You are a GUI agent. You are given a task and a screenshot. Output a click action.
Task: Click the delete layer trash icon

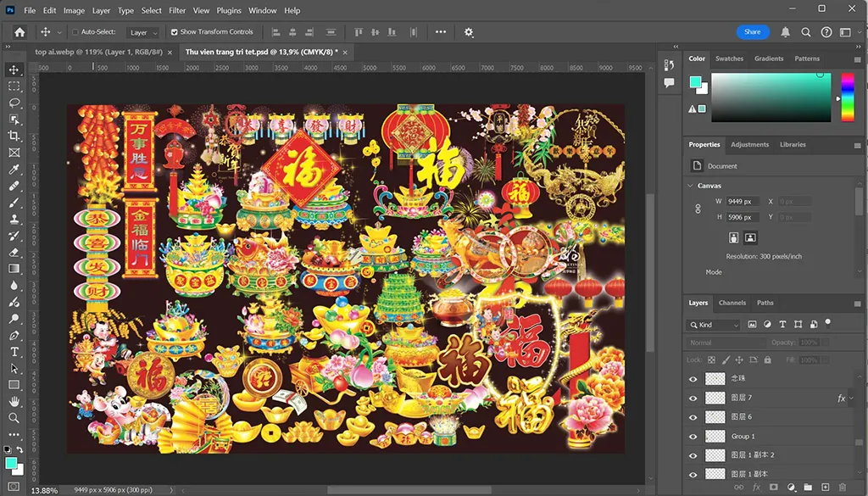click(x=843, y=488)
